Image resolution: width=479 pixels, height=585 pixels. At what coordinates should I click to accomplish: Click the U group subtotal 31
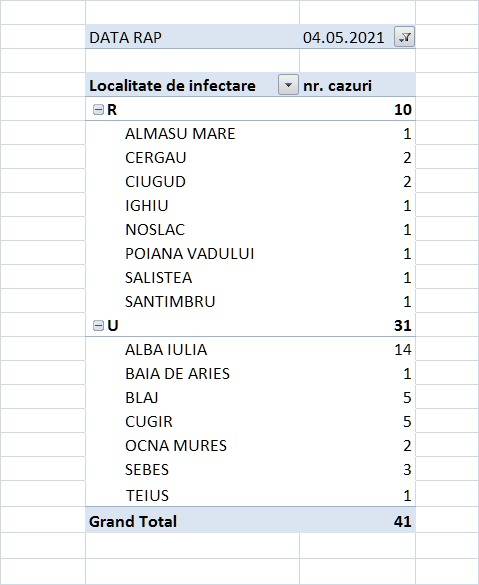pyautogui.click(x=403, y=326)
